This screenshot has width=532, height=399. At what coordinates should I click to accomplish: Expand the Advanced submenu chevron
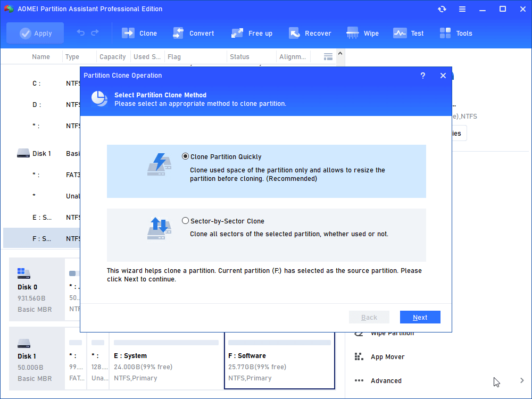522,381
